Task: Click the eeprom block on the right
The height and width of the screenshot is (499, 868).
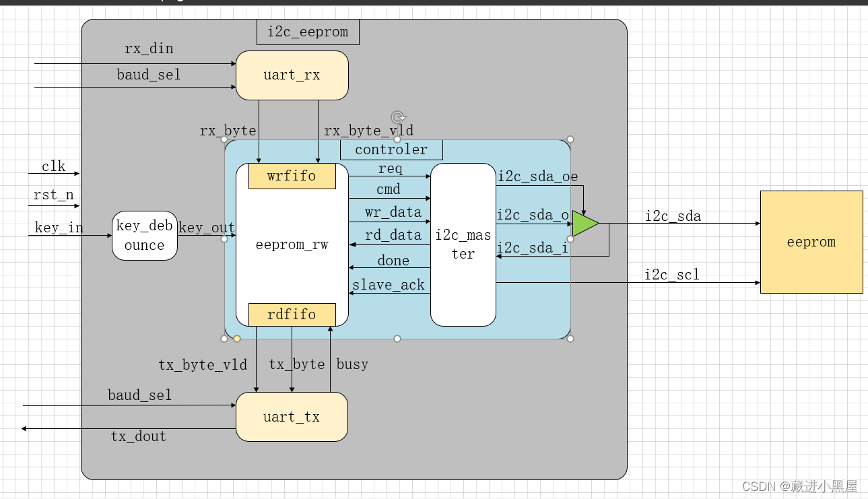Action: click(810, 242)
